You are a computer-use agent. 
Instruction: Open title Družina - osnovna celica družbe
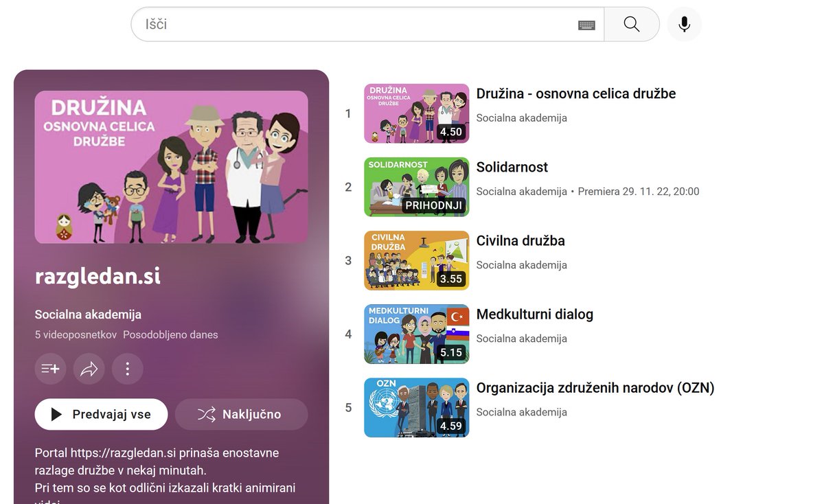[x=576, y=93]
